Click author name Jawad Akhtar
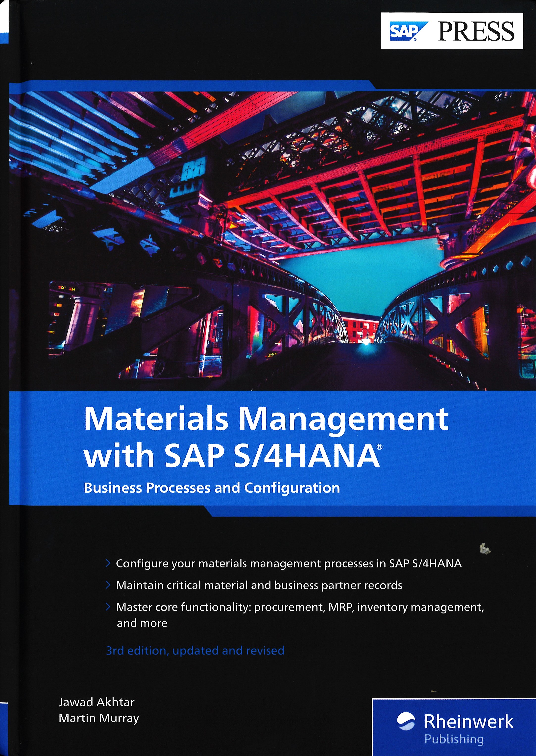Screen dimensions: 536x756 96,702
